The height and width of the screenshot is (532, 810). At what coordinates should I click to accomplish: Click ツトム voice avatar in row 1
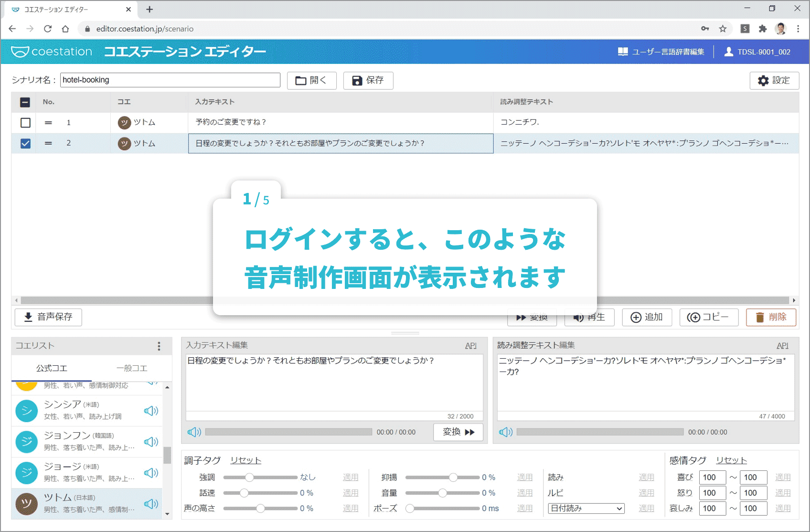coord(125,123)
